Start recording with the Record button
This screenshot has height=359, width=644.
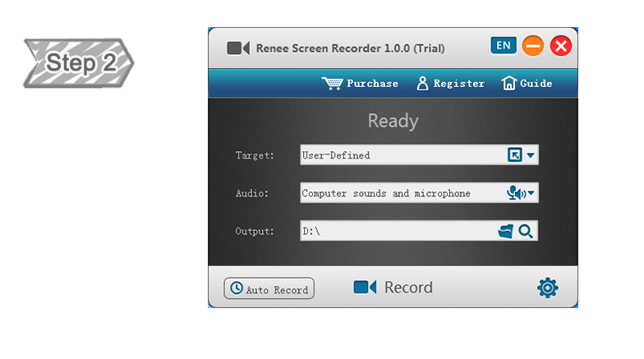click(x=393, y=288)
